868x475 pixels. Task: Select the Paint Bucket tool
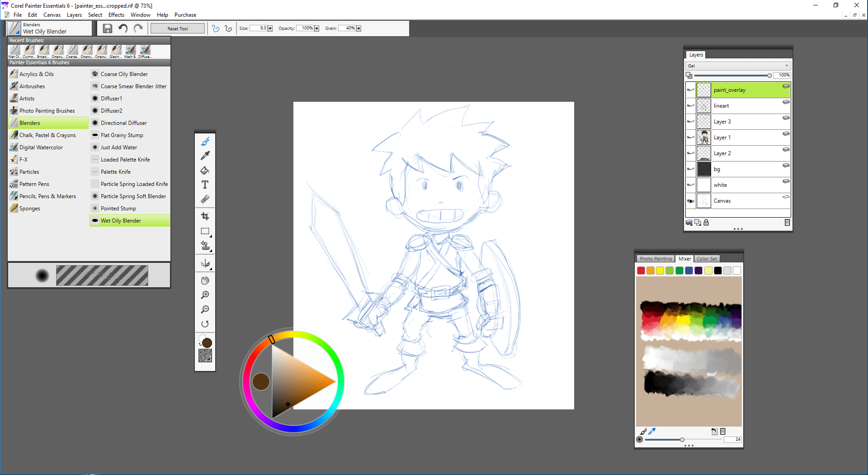click(x=205, y=171)
